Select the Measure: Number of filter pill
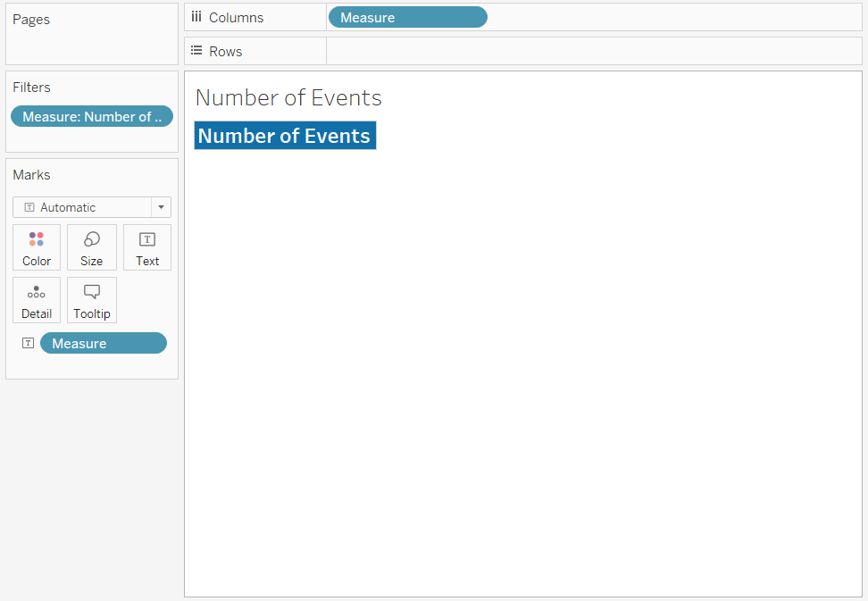 [92, 116]
